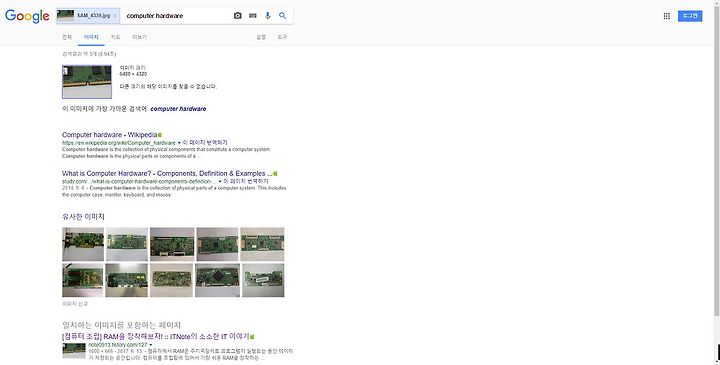Select the 이미지 tab
This screenshot has width=720, height=365.
[x=91, y=37]
